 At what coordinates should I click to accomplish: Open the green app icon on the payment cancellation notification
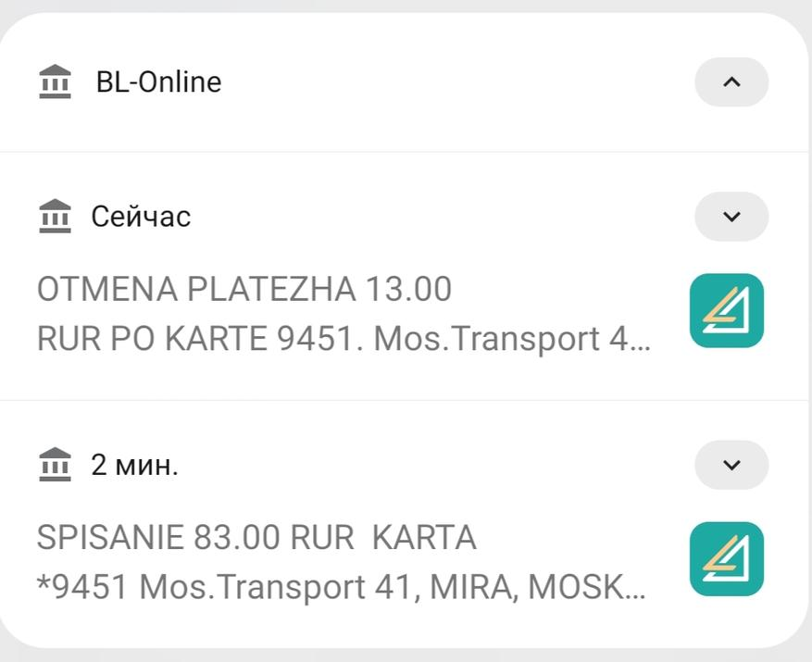(x=726, y=310)
